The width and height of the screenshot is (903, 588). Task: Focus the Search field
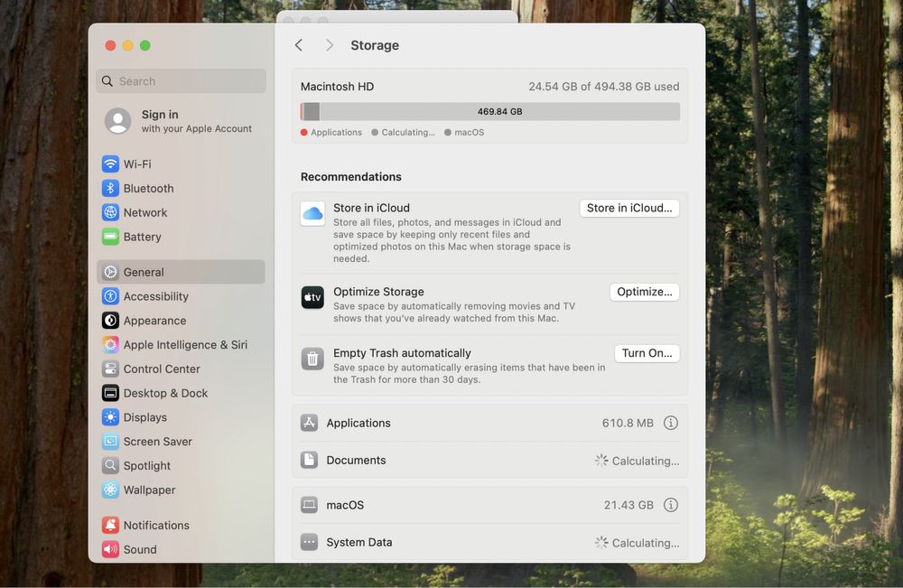181,81
